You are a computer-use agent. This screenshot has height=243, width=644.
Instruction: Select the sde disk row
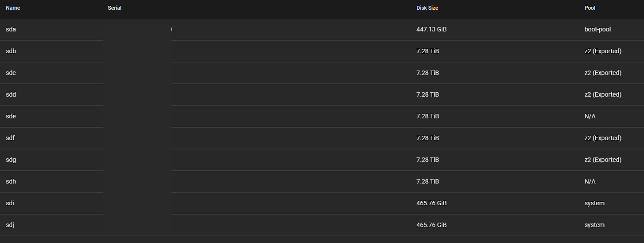[x=322, y=116]
